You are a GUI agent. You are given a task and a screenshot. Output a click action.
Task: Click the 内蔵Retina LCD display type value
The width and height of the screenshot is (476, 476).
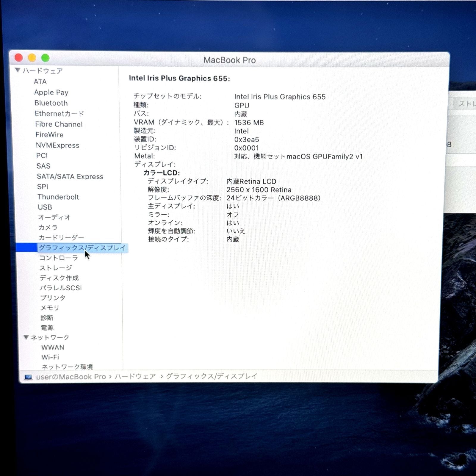pyautogui.click(x=251, y=181)
